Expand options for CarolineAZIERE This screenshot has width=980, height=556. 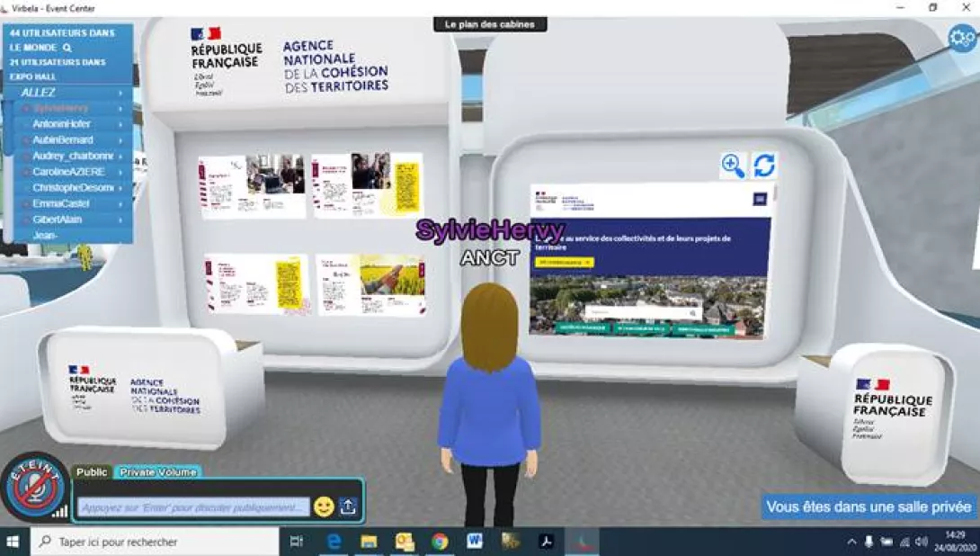[120, 172]
